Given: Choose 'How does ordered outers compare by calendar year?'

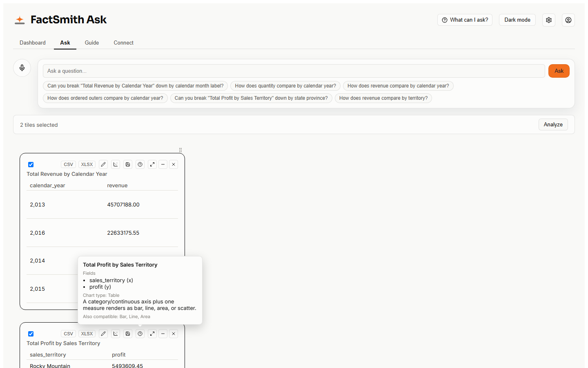Looking at the screenshot, I should coord(105,98).
